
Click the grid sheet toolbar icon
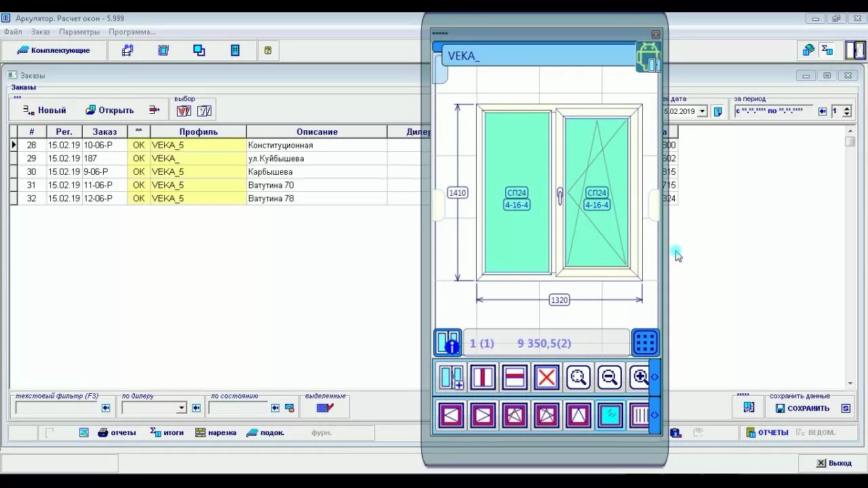point(235,50)
